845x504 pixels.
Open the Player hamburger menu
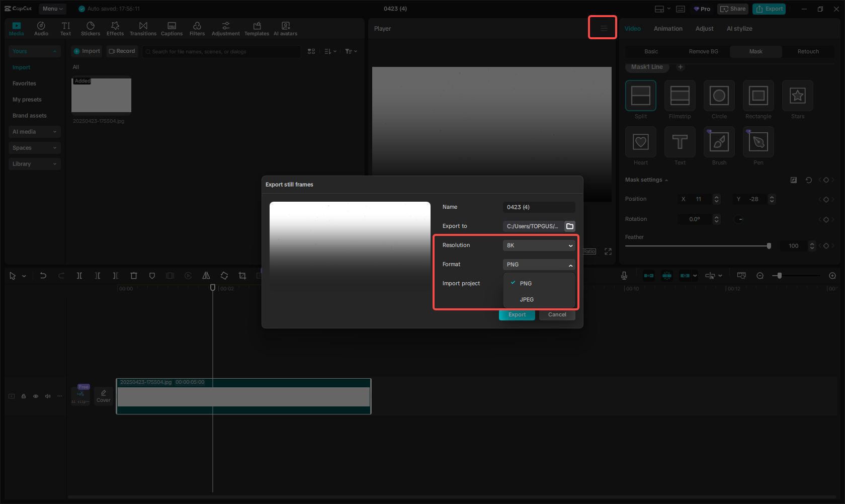[604, 29]
